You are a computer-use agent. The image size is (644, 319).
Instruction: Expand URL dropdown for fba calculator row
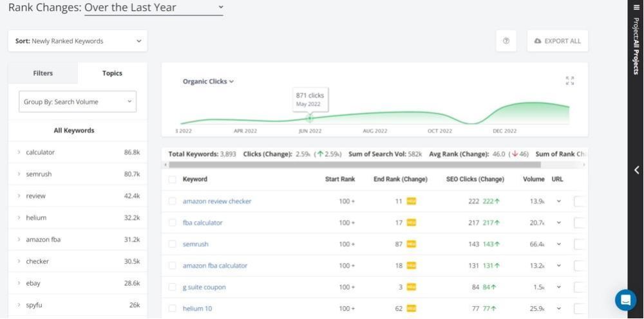tap(558, 223)
